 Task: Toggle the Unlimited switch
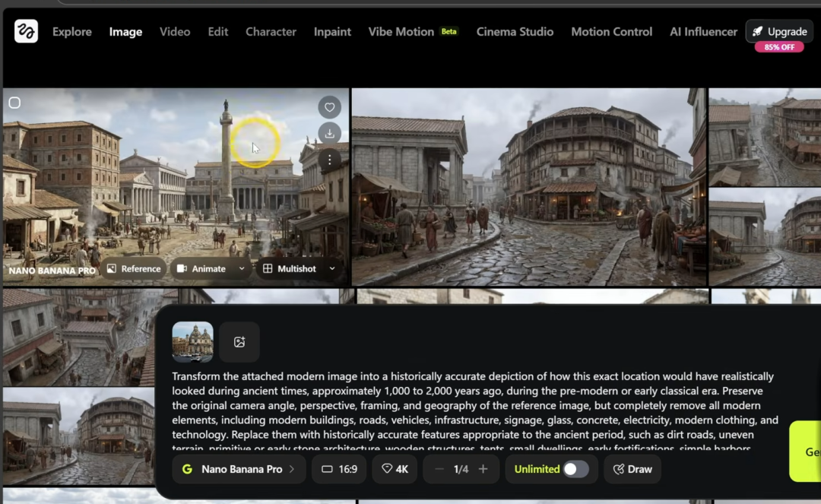[x=575, y=469]
